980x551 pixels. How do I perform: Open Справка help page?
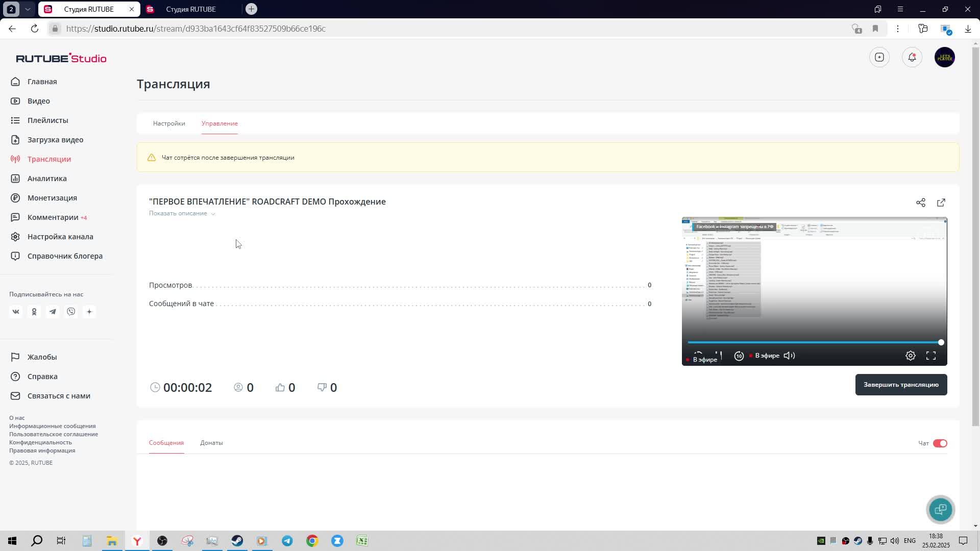click(42, 377)
